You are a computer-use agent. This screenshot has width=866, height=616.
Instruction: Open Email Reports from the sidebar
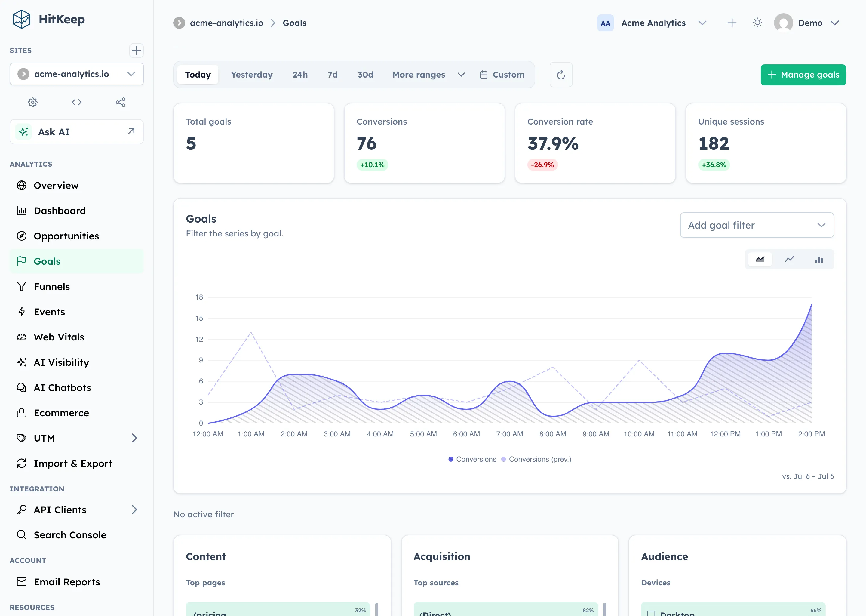tap(77, 582)
